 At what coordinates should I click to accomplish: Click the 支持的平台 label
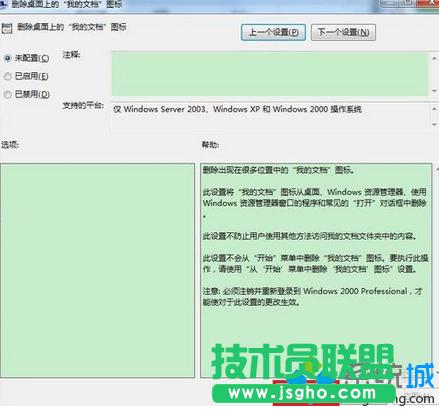coord(83,106)
